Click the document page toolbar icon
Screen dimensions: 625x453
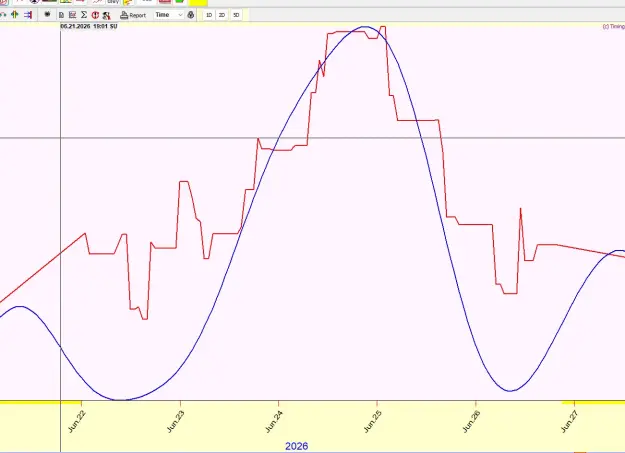point(61,15)
